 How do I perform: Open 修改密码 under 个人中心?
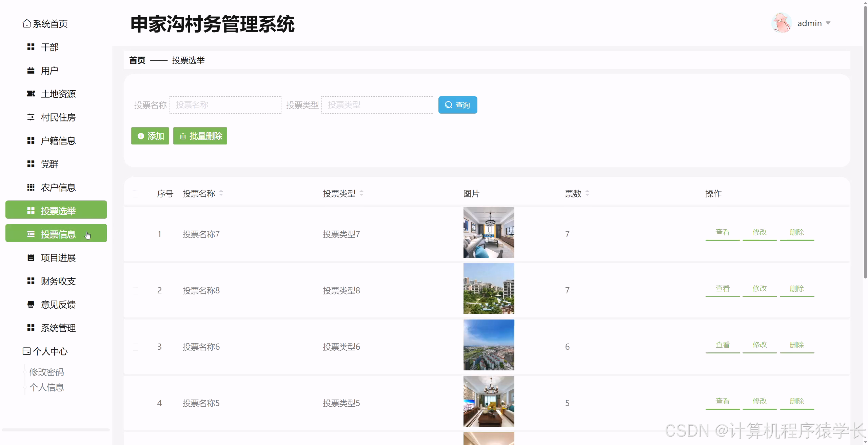(x=47, y=372)
